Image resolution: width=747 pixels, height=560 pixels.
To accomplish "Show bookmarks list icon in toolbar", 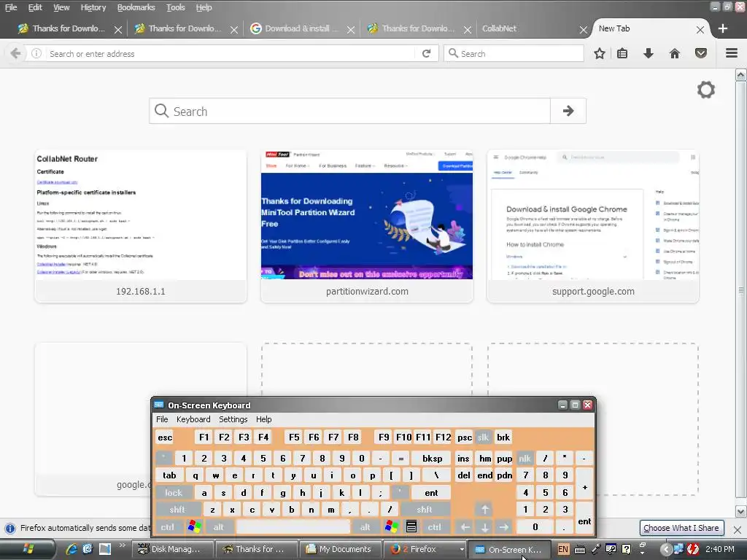I will [622, 53].
